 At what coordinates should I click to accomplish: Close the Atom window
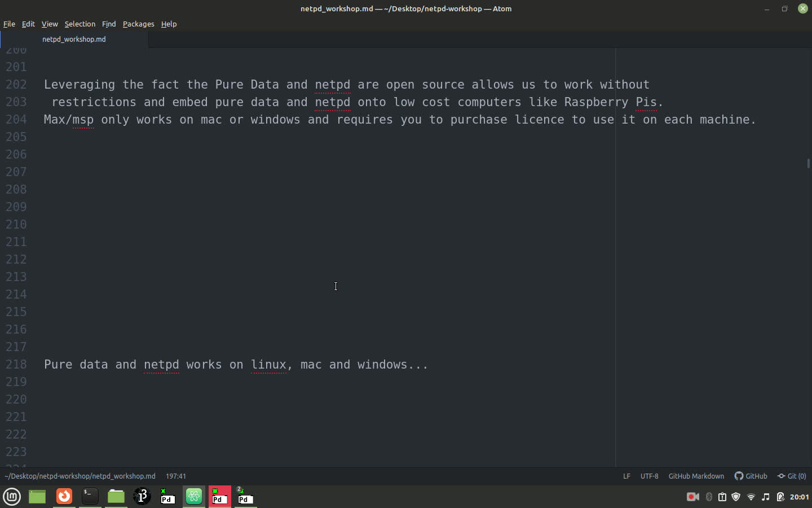point(802,8)
